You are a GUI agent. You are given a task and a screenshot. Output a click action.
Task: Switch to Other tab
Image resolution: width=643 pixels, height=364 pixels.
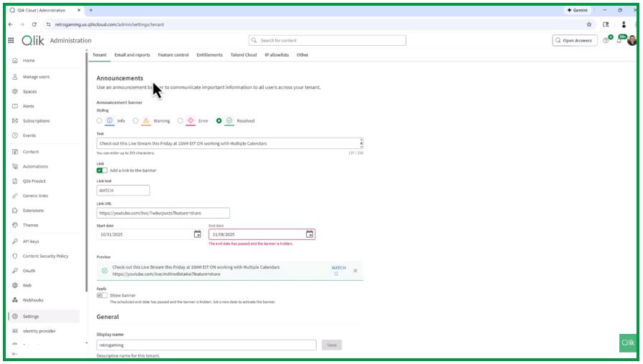point(303,55)
